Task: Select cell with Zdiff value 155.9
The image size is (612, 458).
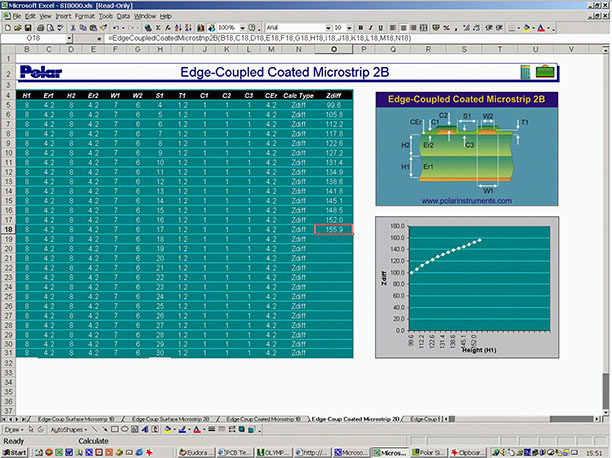Action: (x=333, y=230)
